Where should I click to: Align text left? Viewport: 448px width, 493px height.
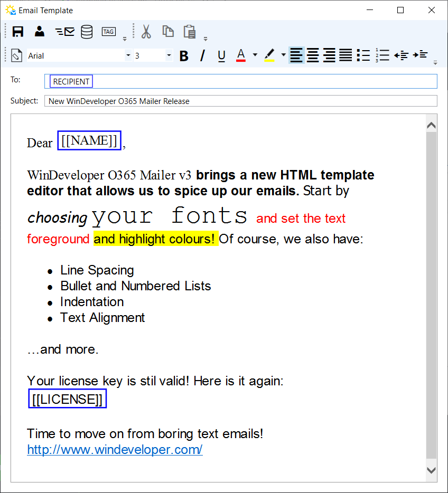point(296,55)
